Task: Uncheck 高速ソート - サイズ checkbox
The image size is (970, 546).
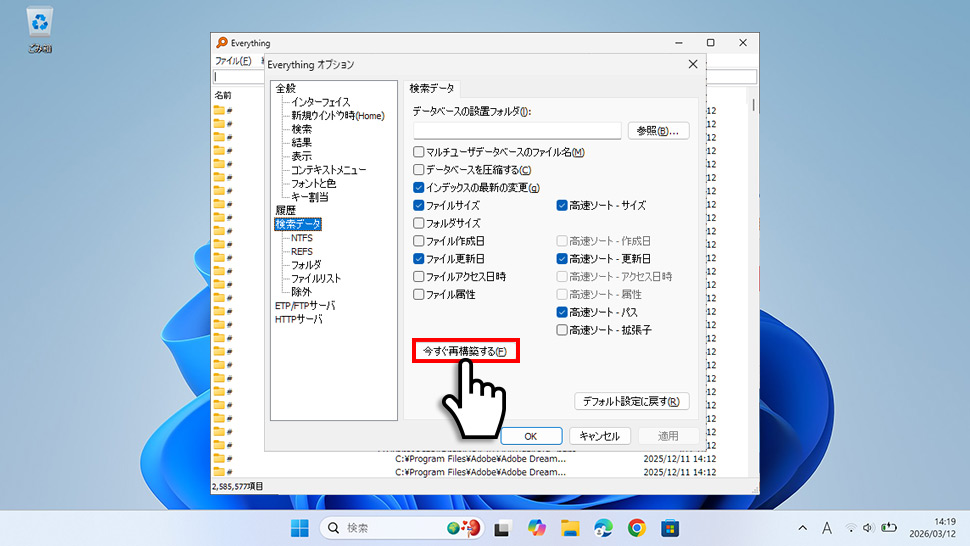Action: (562, 205)
